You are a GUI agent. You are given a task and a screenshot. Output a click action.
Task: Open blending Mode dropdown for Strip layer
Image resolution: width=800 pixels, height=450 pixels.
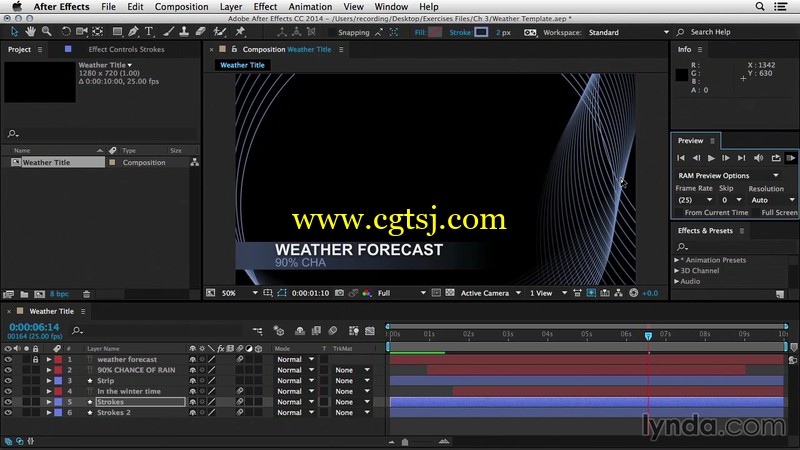pos(295,381)
